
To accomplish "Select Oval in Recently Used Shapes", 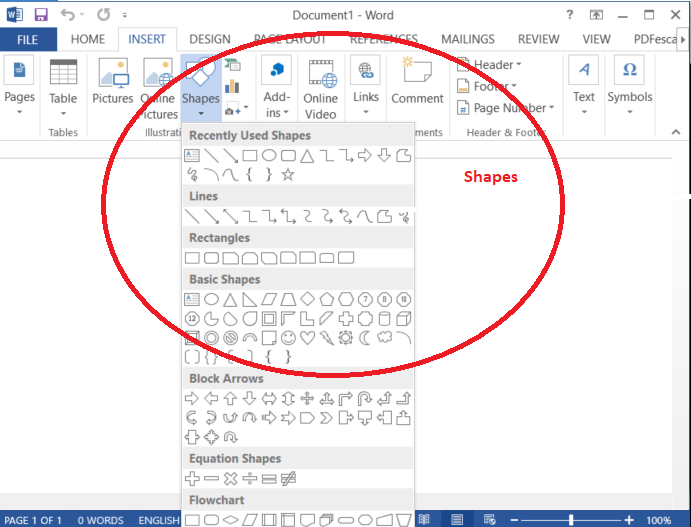I will click(269, 156).
